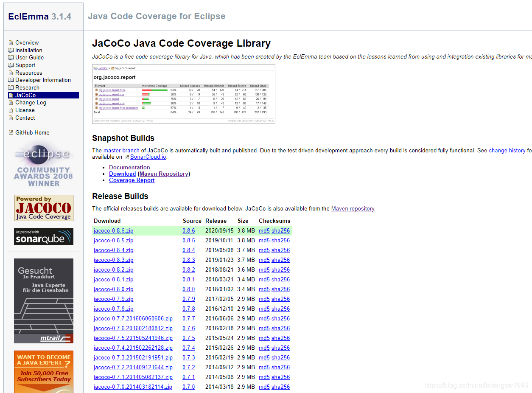Open the snapshot Maven Repository link in parentheses
The height and width of the screenshot is (393, 532).
coord(164,174)
